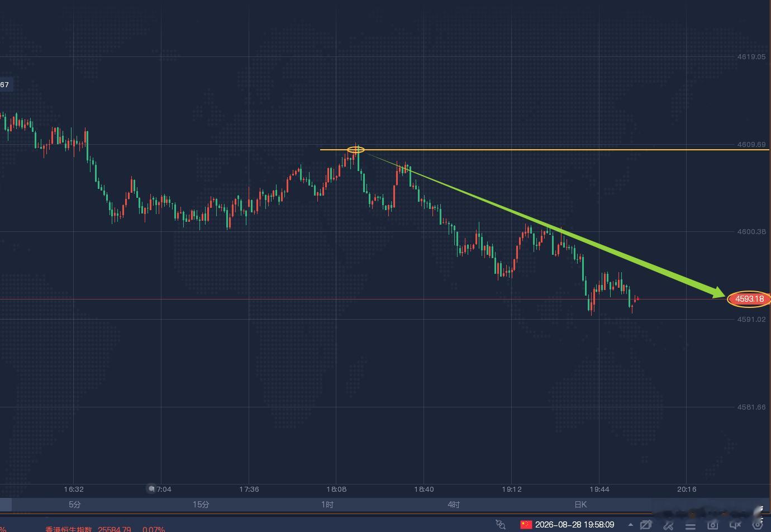Click the China flag server icon
771x532 pixels.
click(x=526, y=525)
